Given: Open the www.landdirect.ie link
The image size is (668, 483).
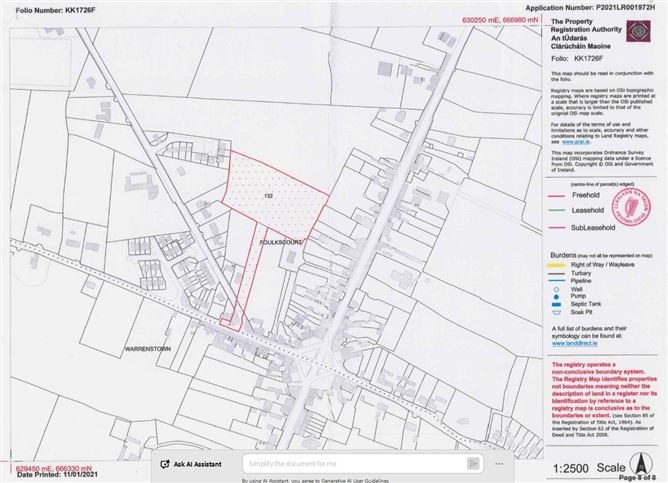Looking at the screenshot, I should (574, 343).
